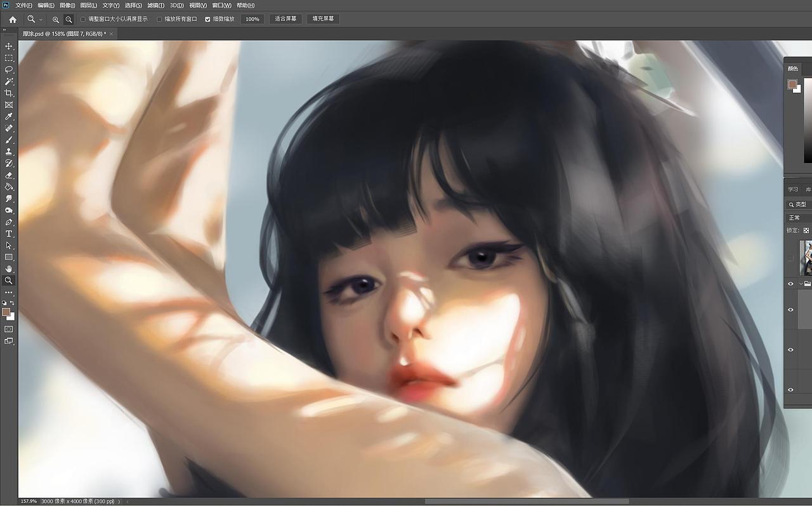This screenshot has height=506, width=812.
Task: Select the Move tool
Action: [x=9, y=46]
